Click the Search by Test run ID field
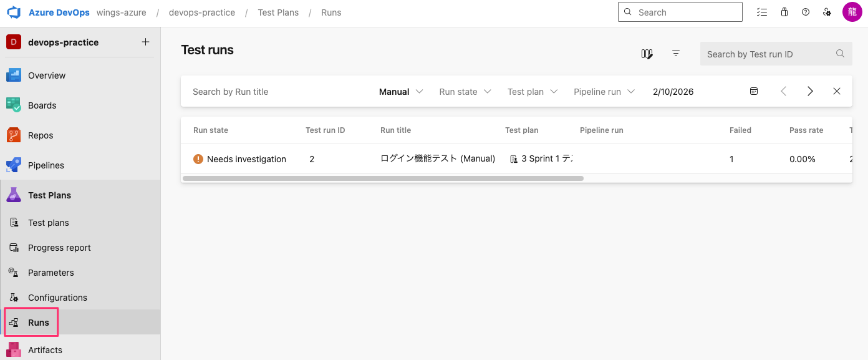Image resolution: width=868 pixels, height=360 pixels. 768,54
